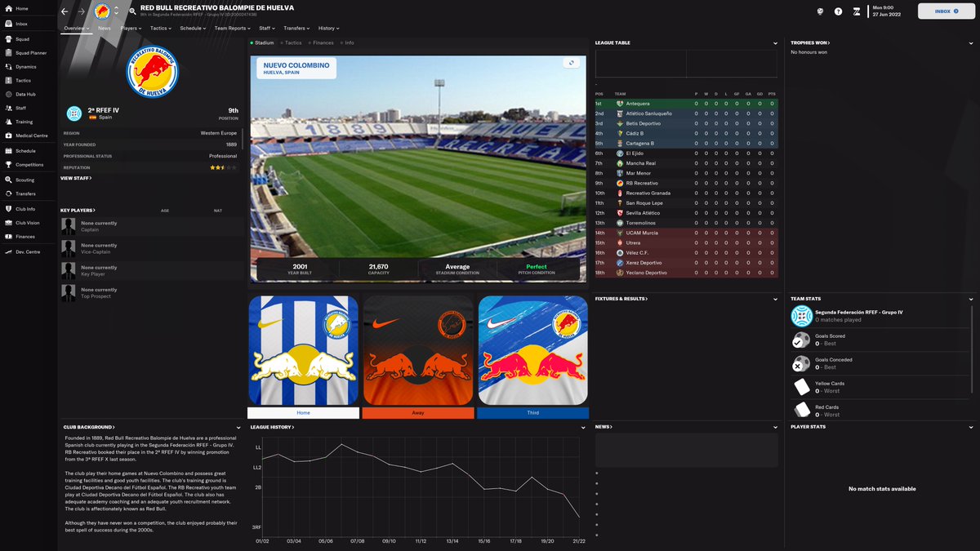Select the Info view option
The width and height of the screenshot is (980, 551).
pos(347,42)
